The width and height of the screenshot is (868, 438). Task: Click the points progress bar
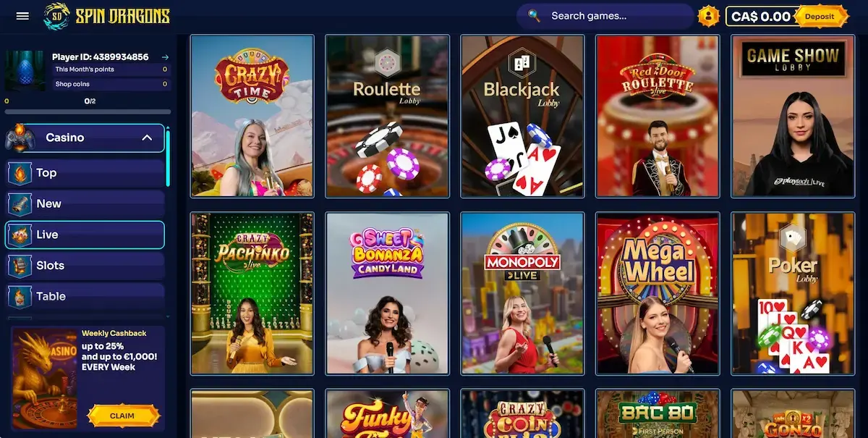tap(88, 112)
